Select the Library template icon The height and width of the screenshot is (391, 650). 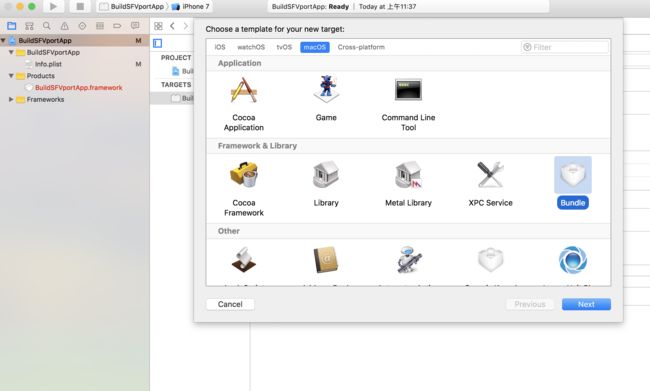326,175
